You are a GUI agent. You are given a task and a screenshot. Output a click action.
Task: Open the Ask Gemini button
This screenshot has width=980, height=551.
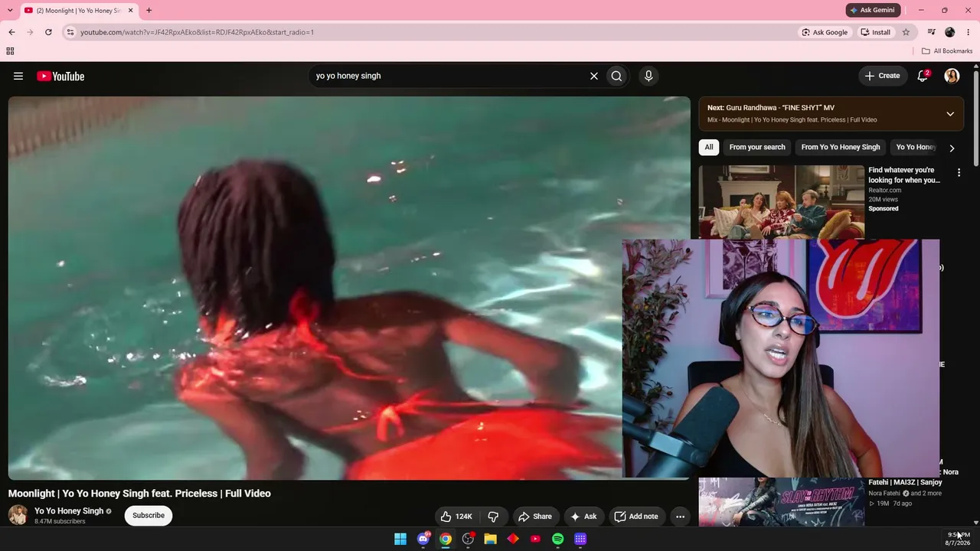pyautogui.click(x=872, y=10)
